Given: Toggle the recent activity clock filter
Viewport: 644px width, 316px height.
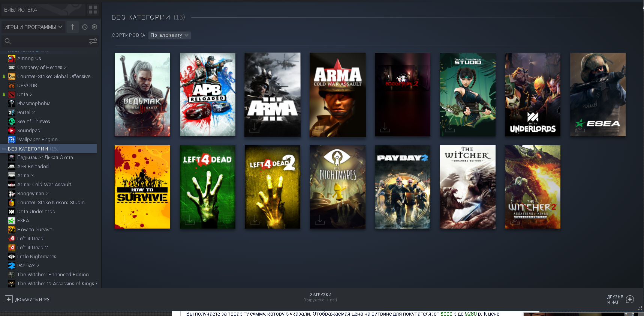Looking at the screenshot, I should click(x=85, y=27).
